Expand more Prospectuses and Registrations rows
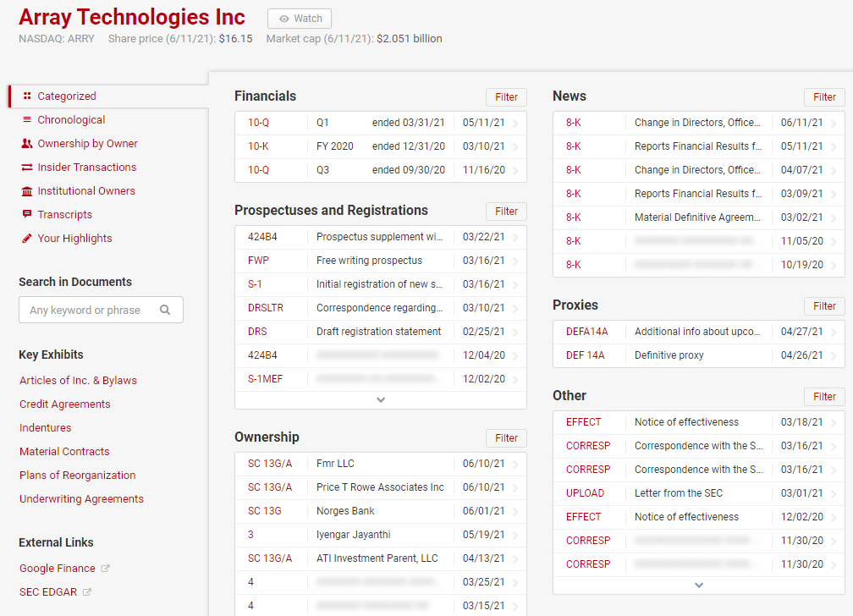Screen dimensions: 853x616 click(x=381, y=400)
